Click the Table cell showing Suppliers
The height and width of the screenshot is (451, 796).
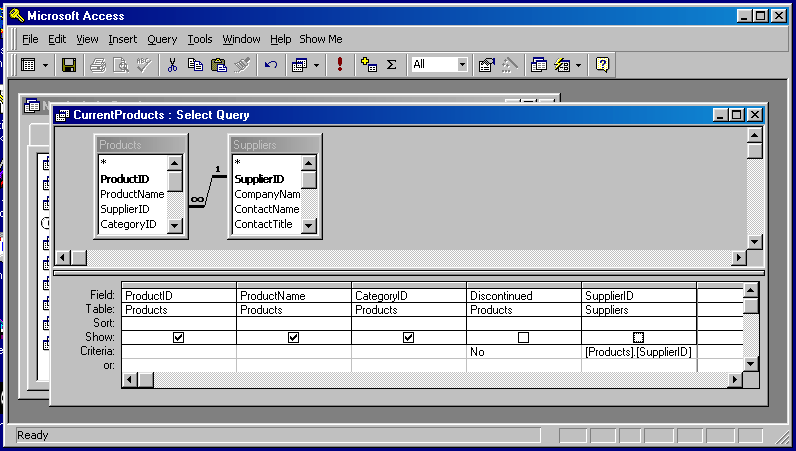click(x=639, y=310)
